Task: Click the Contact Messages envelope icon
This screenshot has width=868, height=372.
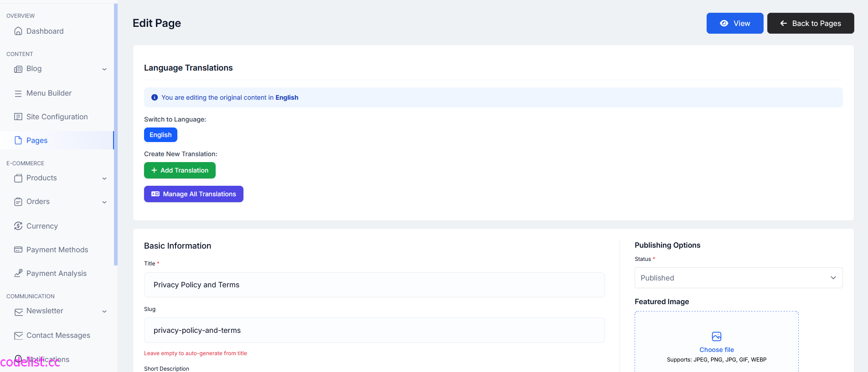Action: 18,336
